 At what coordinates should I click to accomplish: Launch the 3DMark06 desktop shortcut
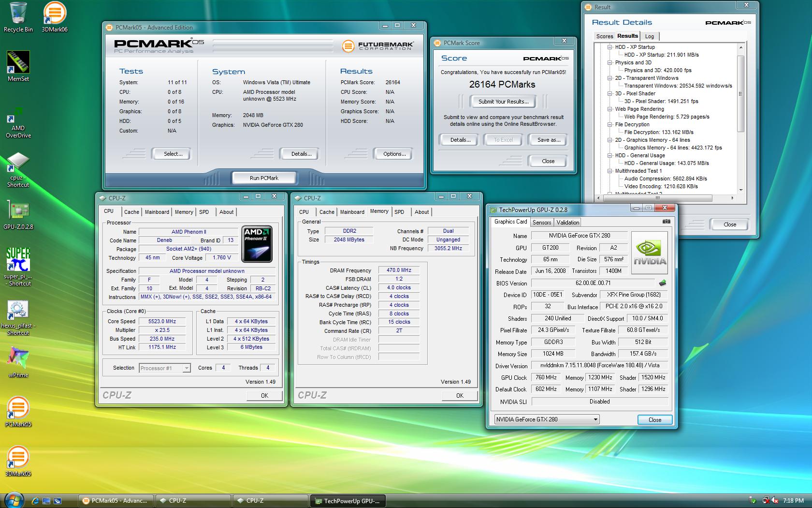click(x=55, y=17)
